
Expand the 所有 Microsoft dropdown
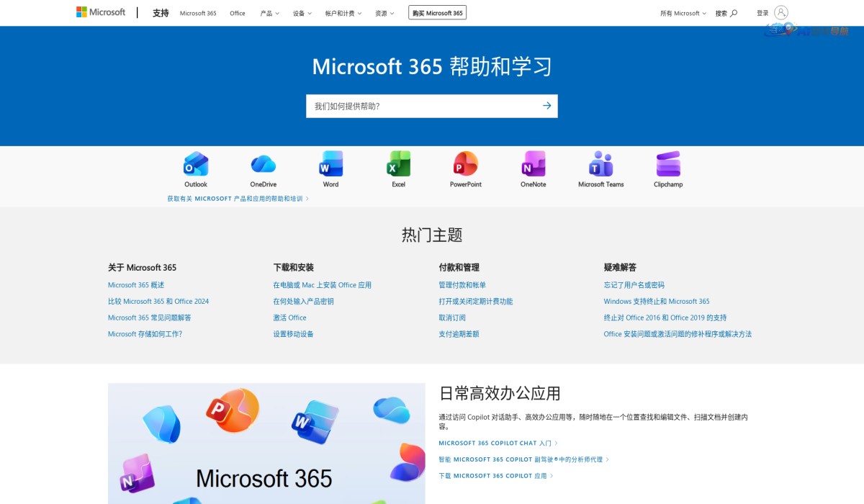[x=680, y=12]
